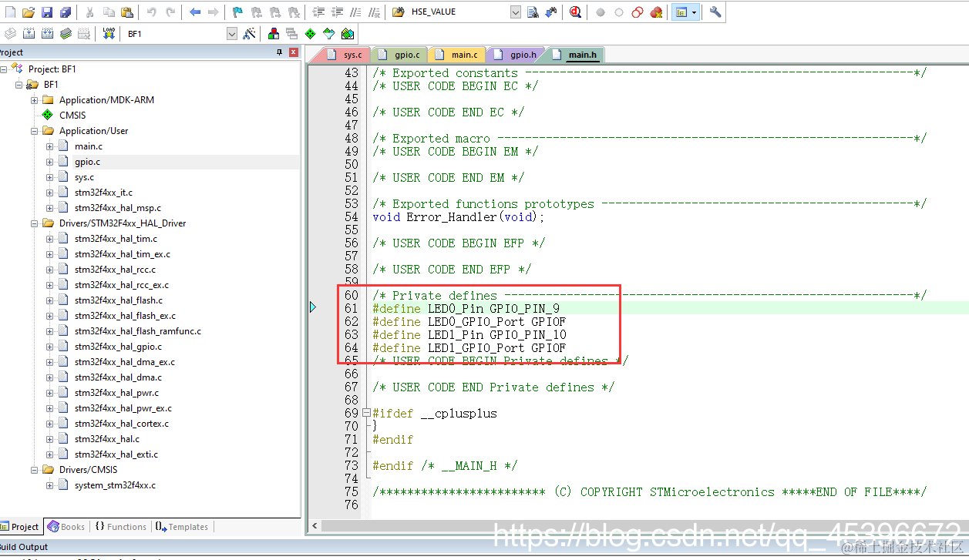Build the target files
Screen dimensions: 969x560
[x=29, y=34]
